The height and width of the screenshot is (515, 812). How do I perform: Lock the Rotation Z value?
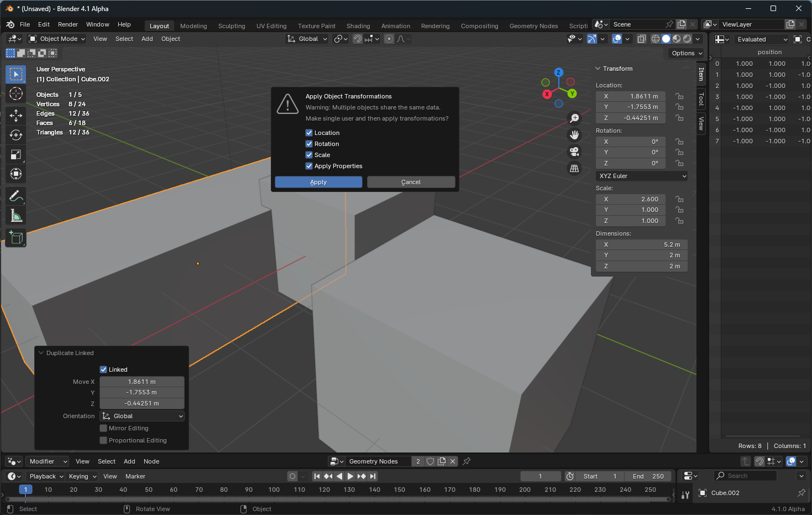(679, 163)
